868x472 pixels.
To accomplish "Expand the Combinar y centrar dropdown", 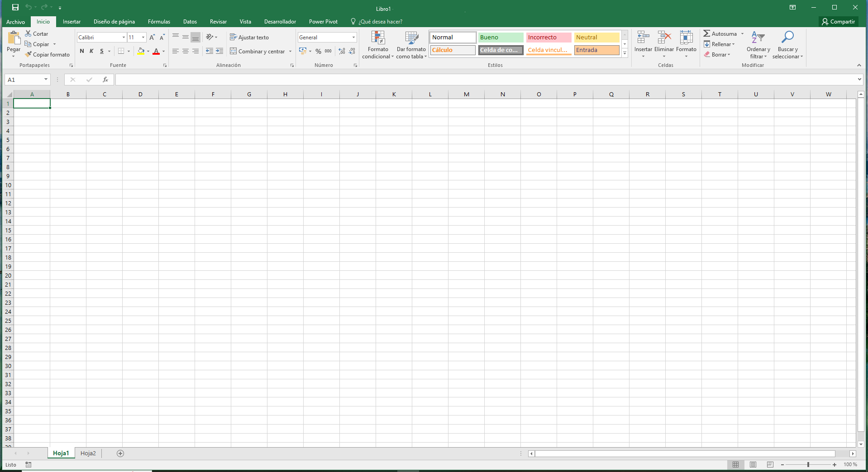I will [x=290, y=51].
